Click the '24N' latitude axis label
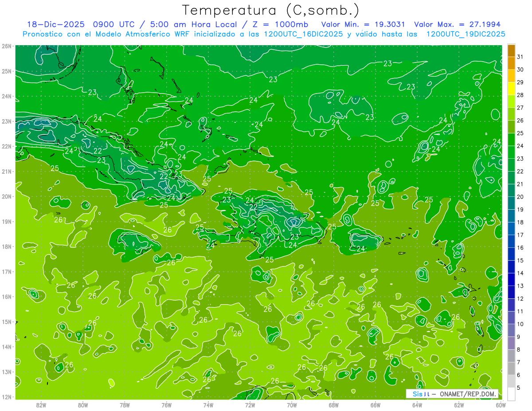This screenshot has height=411, width=532. coord(7,96)
